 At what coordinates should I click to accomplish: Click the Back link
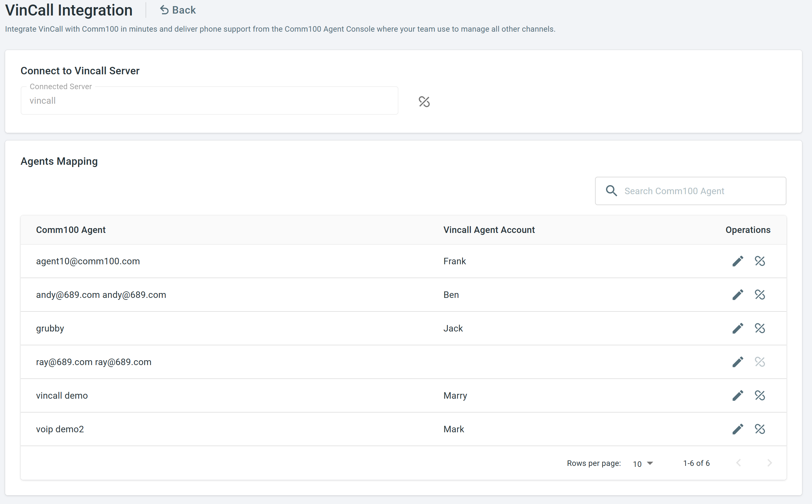[x=178, y=10]
